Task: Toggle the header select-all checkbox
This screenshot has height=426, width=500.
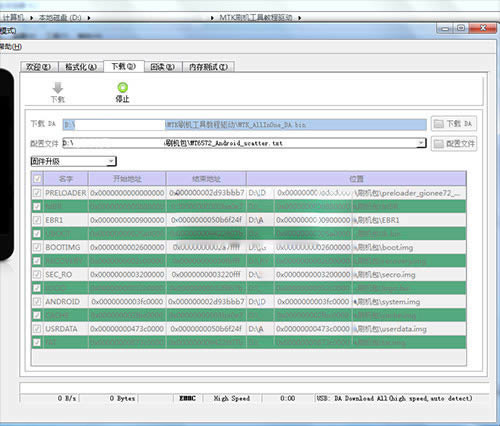Action: pyautogui.click(x=37, y=179)
